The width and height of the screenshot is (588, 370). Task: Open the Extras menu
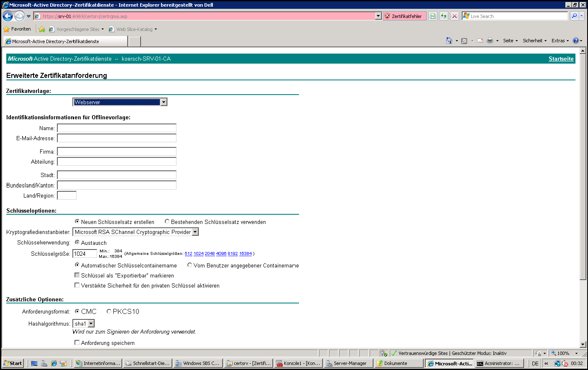coord(560,41)
